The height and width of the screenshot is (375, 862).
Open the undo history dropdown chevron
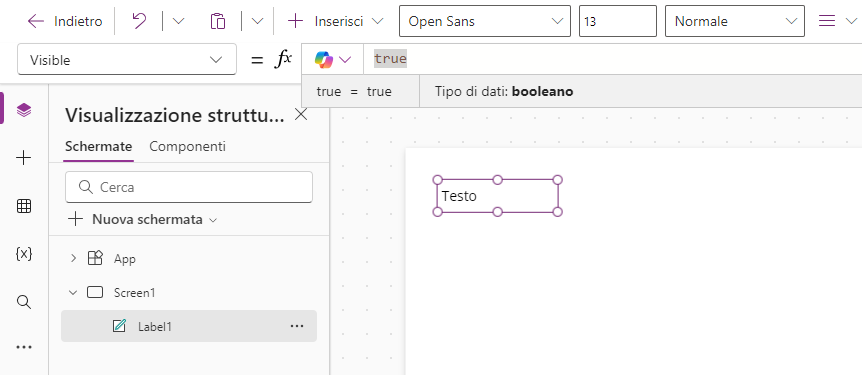tap(178, 21)
